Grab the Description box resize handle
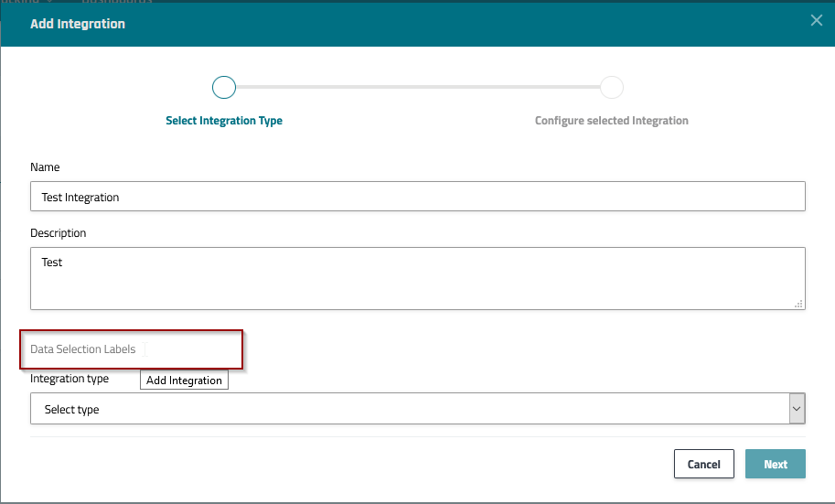 (x=799, y=304)
